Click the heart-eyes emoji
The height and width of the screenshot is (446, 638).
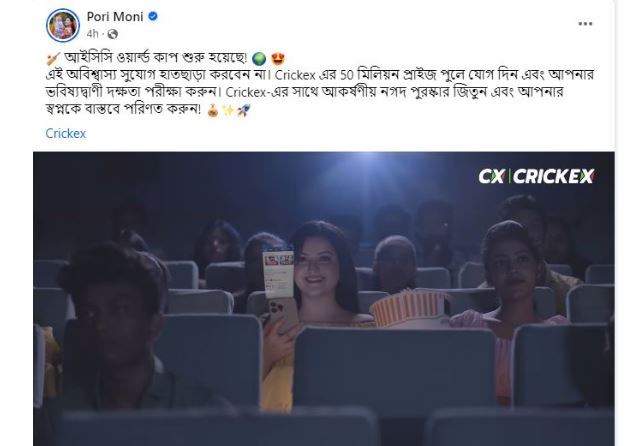(x=277, y=59)
